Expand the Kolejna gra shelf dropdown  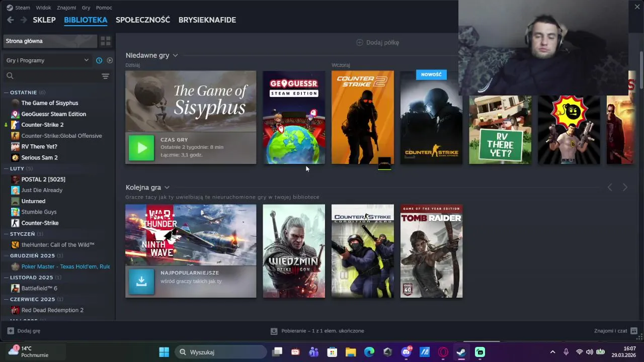[167, 188]
